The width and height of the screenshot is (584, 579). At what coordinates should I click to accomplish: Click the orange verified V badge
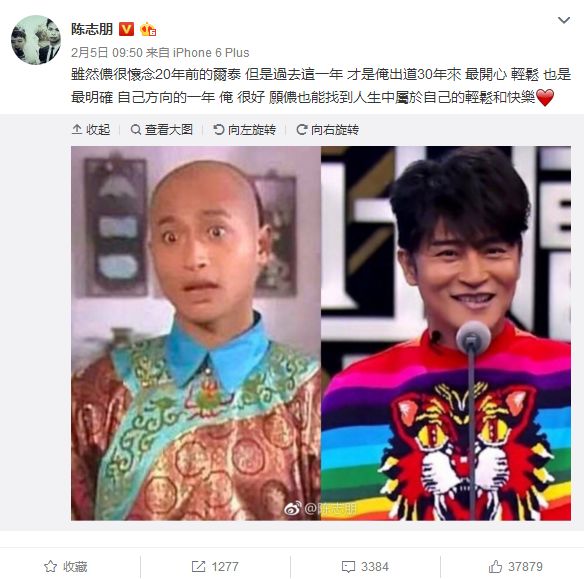(x=126, y=29)
